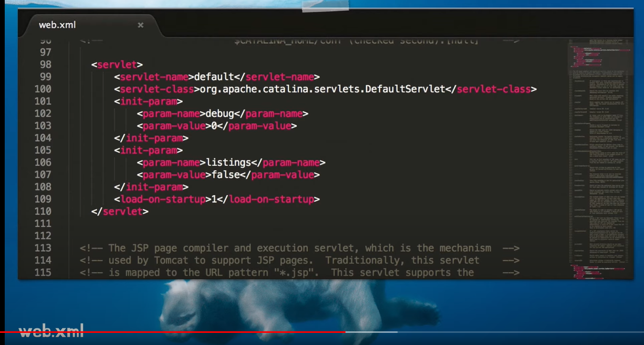Click the 'listings' param-name value

click(228, 162)
